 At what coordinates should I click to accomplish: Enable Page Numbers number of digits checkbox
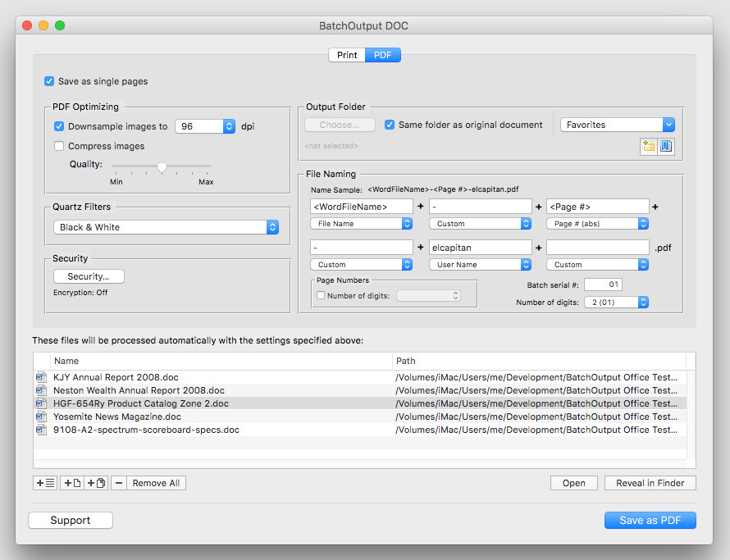point(321,296)
